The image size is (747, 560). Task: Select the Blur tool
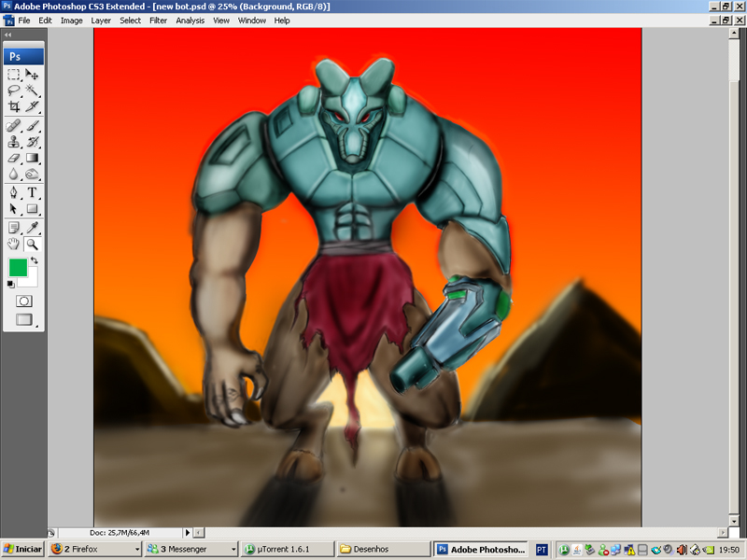pos(13,174)
